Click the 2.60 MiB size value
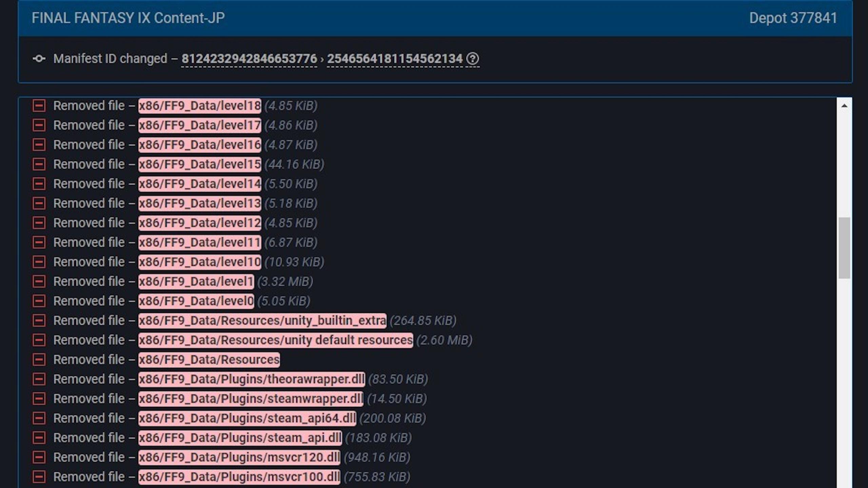This screenshot has width=868, height=488. (x=444, y=340)
